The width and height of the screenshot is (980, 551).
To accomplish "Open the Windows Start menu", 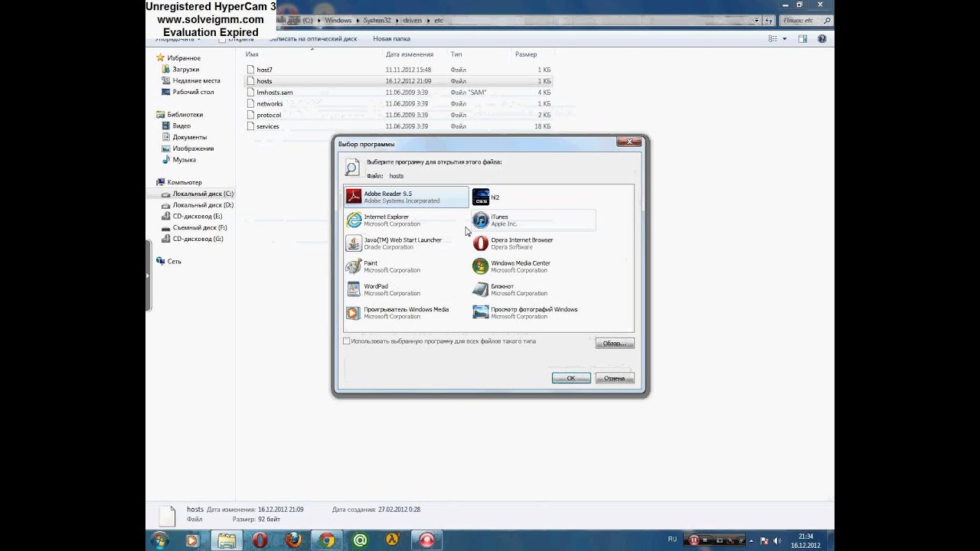I will coord(160,540).
